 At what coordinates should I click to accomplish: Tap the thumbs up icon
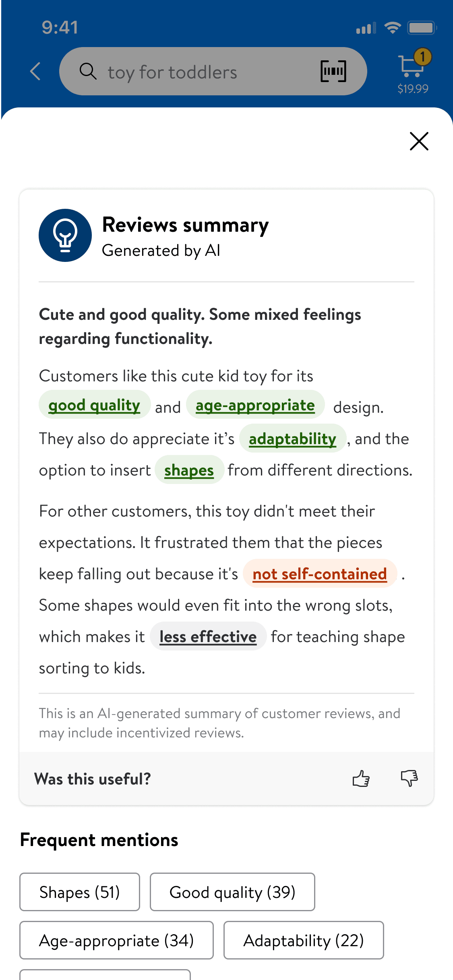click(x=361, y=778)
